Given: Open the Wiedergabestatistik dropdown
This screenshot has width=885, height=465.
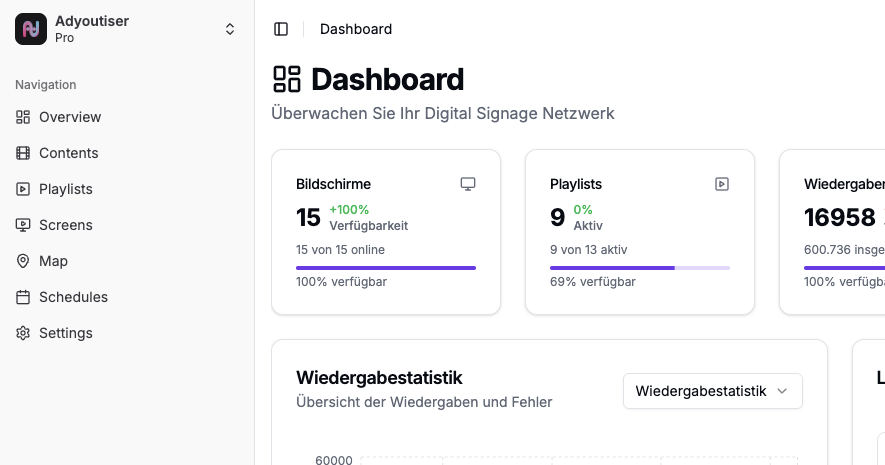Looking at the screenshot, I should (x=711, y=391).
